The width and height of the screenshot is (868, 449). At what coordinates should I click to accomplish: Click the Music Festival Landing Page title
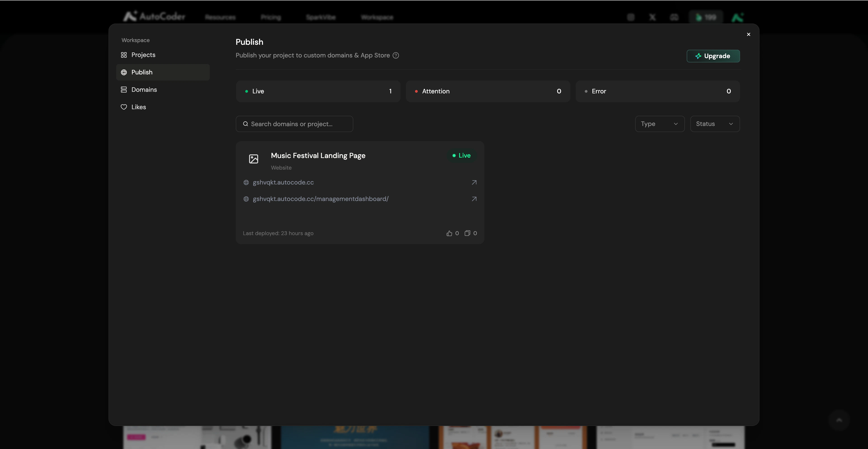coord(318,155)
